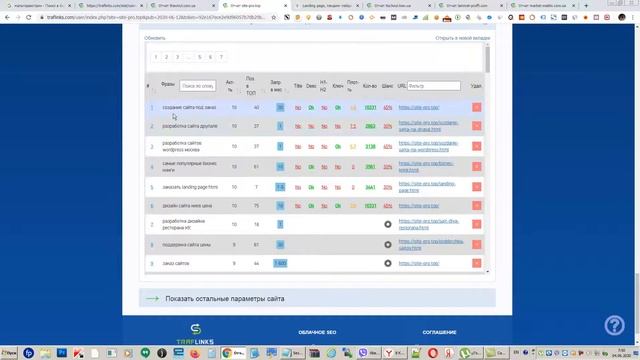Click the monthly requests badge for 'заказ сайтов'
640x360 pixels.
pyautogui.click(x=280, y=263)
